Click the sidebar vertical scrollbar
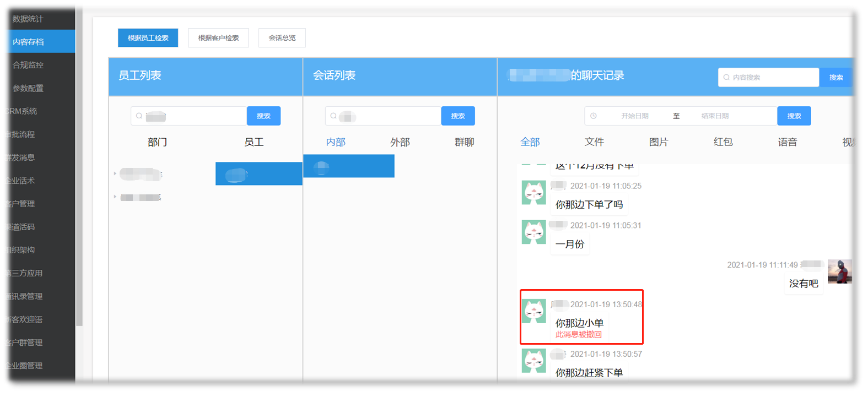The width and height of the screenshot is (868, 397). (x=79, y=167)
